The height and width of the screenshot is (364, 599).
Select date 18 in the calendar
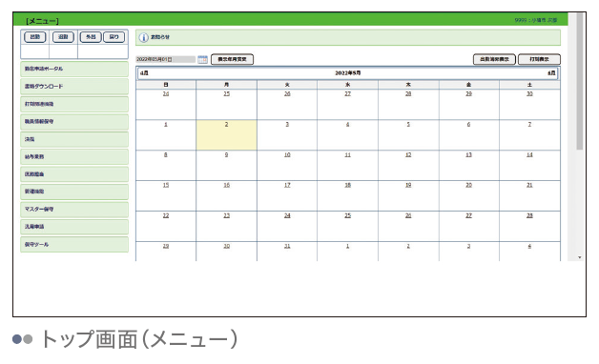point(347,185)
